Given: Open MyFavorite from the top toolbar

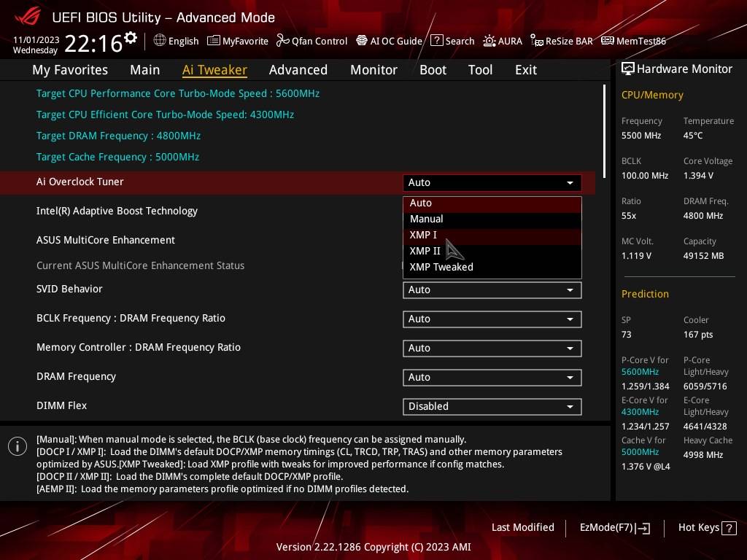Looking at the screenshot, I should [238, 41].
